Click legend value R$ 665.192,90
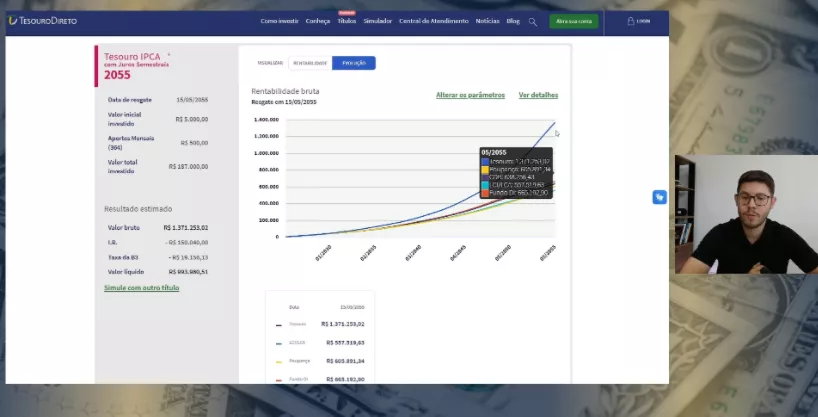This screenshot has height=417, width=818. pos(345,379)
